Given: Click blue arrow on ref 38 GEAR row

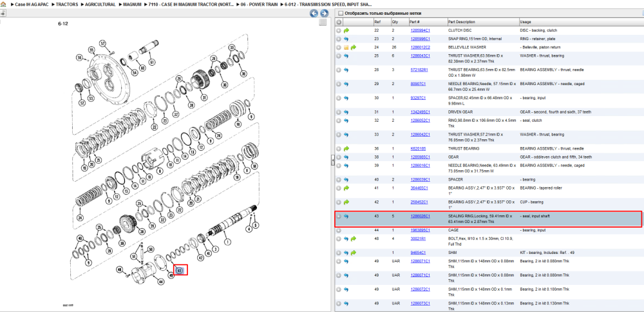Looking at the screenshot, I should pos(346,157).
